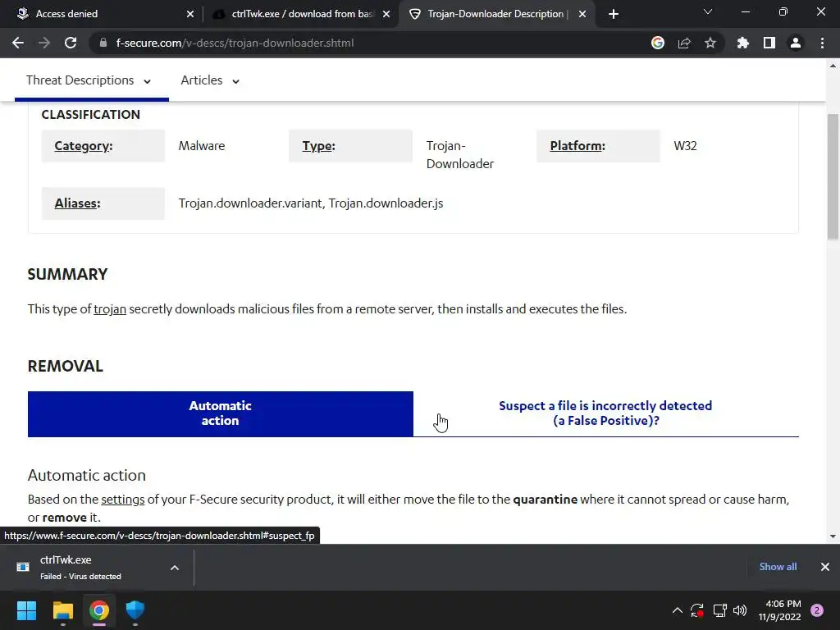
Task: Click the scrollbar up arrow
Action: [x=833, y=66]
